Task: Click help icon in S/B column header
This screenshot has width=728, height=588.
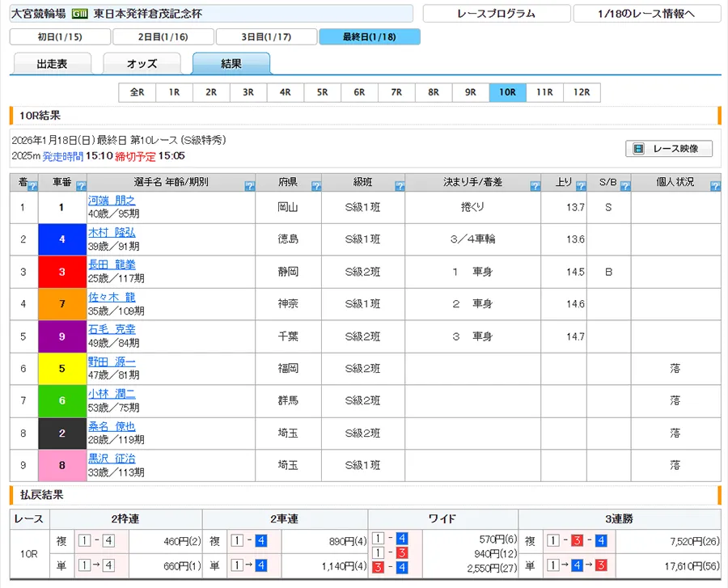Action: coord(625,187)
